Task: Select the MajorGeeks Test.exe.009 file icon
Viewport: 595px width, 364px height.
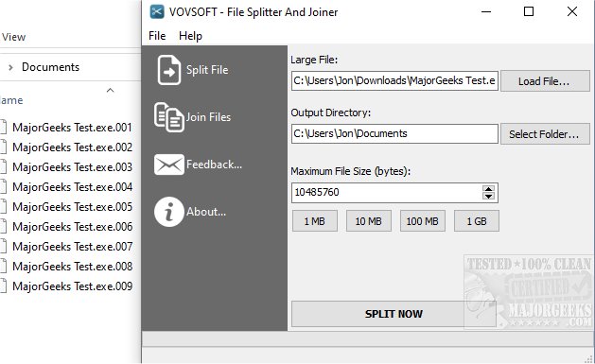Action: click(3, 286)
